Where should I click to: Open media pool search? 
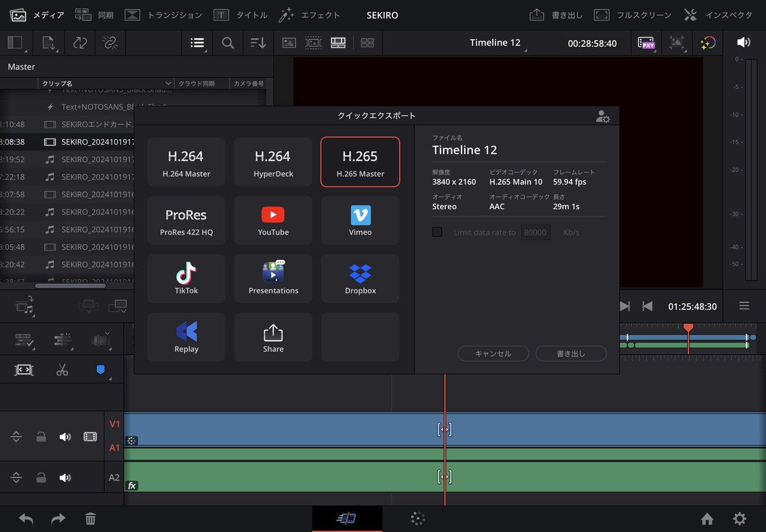pos(228,43)
